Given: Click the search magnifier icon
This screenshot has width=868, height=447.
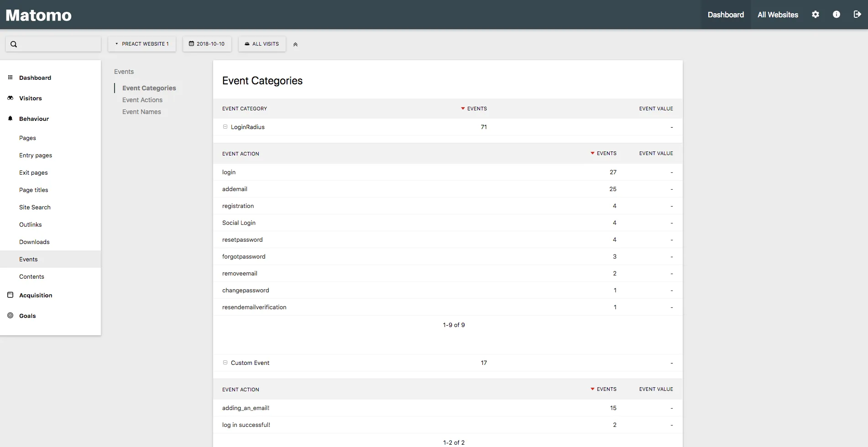Looking at the screenshot, I should click(x=14, y=44).
